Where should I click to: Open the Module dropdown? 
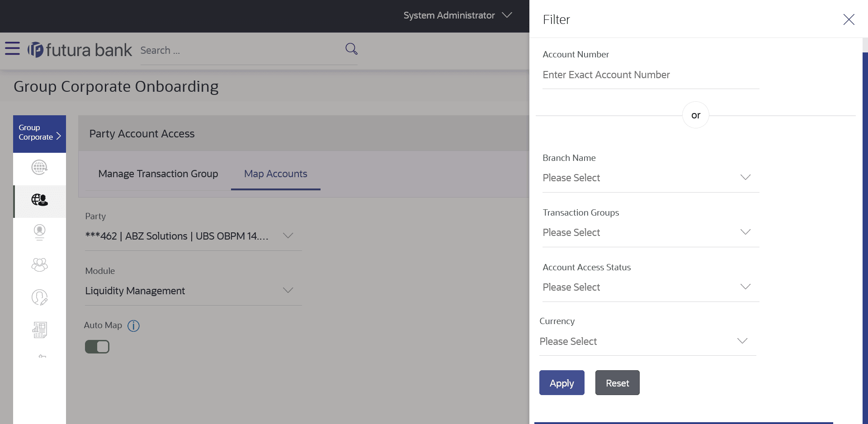(193, 291)
